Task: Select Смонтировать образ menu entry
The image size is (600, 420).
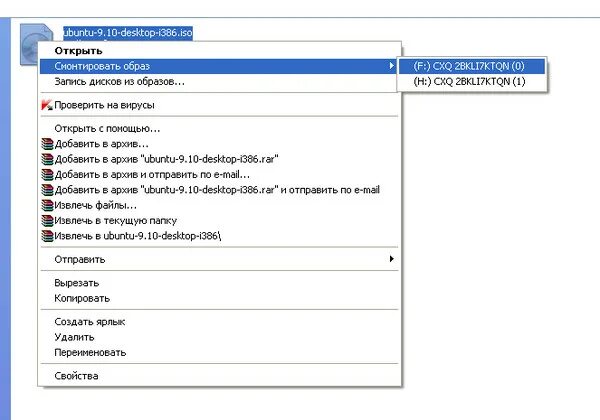Action: [220, 66]
